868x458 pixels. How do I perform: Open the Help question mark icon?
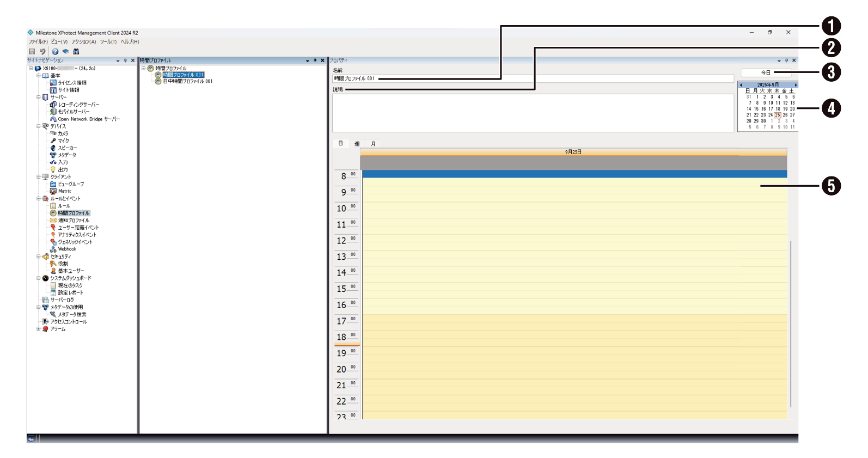pos(55,51)
